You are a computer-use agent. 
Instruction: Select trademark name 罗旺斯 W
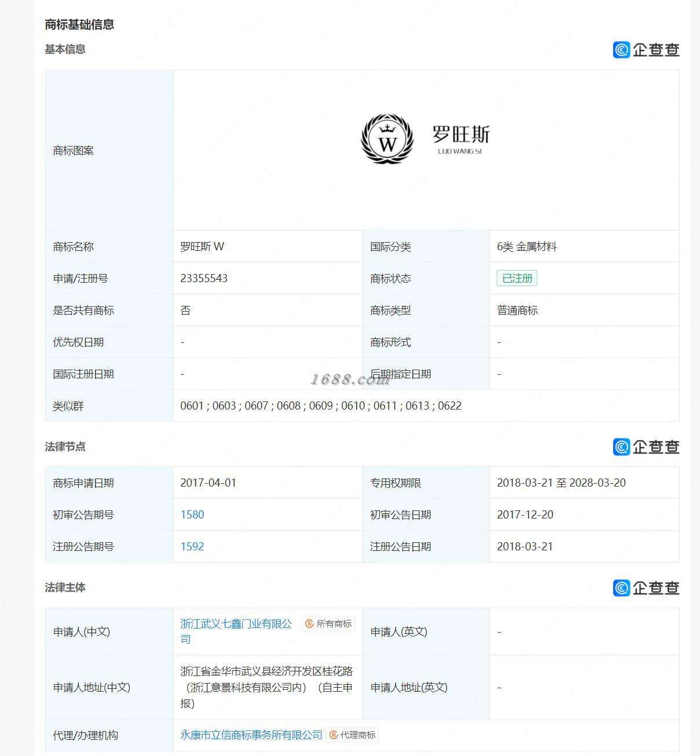202,246
